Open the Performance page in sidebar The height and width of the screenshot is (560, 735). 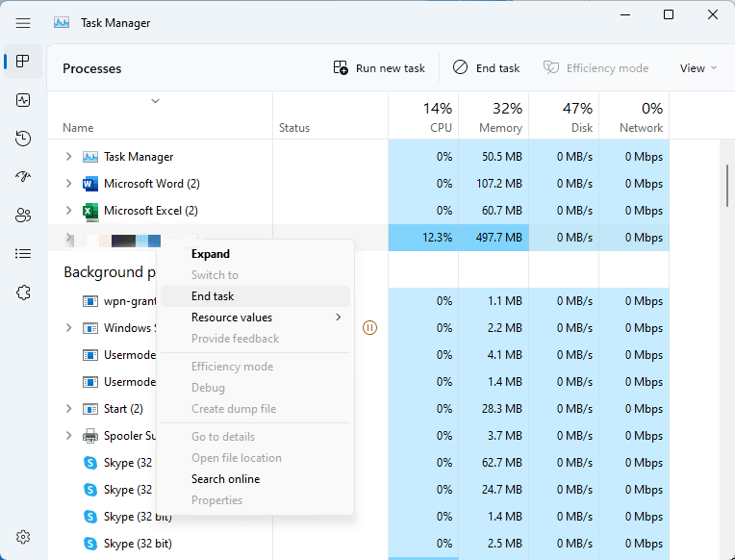(x=23, y=100)
